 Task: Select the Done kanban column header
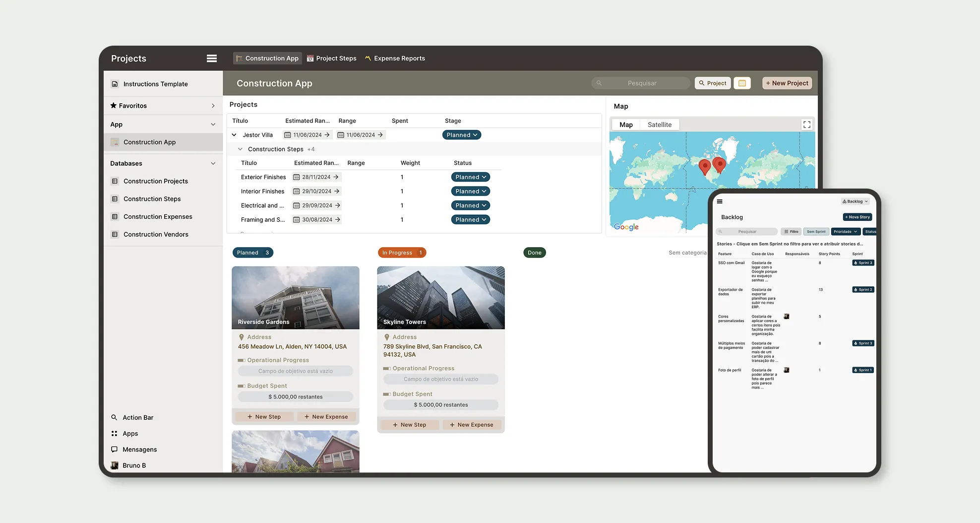[x=535, y=253]
